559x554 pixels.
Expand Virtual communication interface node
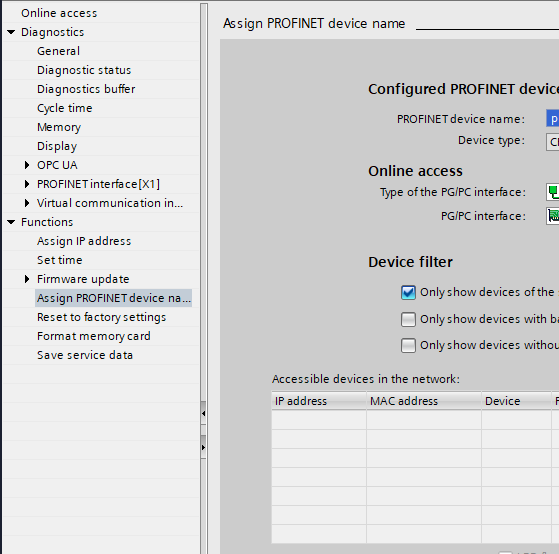click(x=27, y=203)
